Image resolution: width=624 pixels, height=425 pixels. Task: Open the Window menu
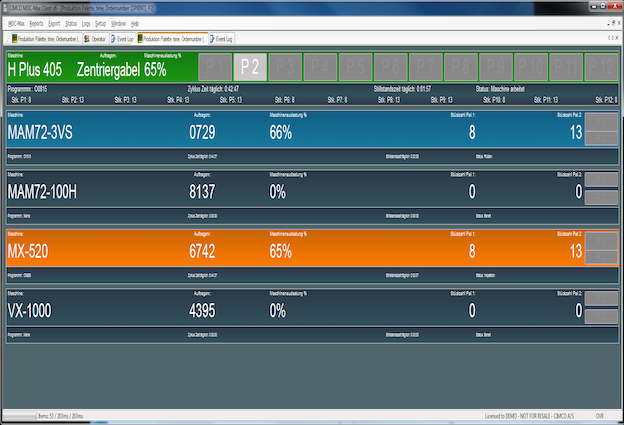[118, 24]
